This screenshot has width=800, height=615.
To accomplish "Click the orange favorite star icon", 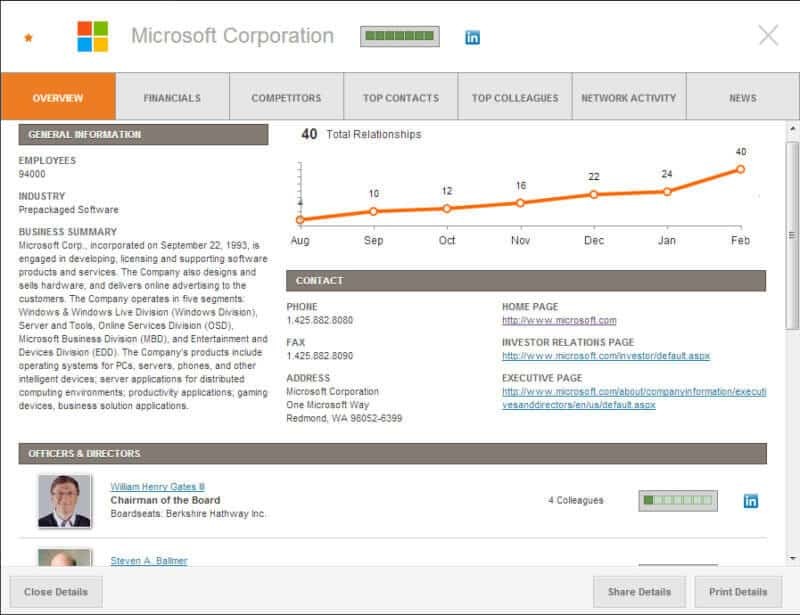I will click(x=28, y=38).
